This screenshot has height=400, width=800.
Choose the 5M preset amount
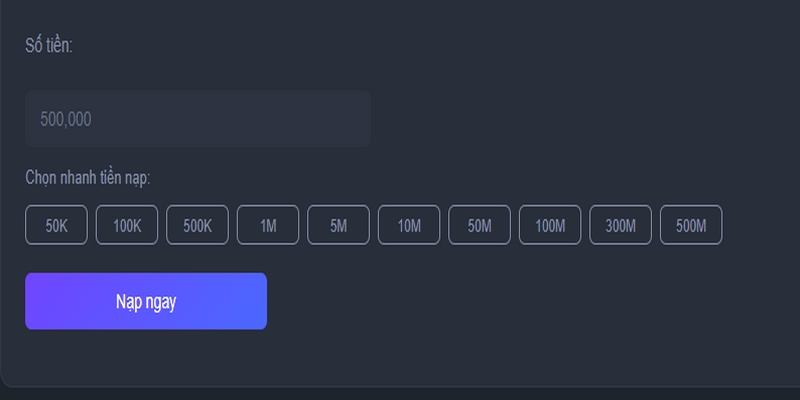coord(338,225)
